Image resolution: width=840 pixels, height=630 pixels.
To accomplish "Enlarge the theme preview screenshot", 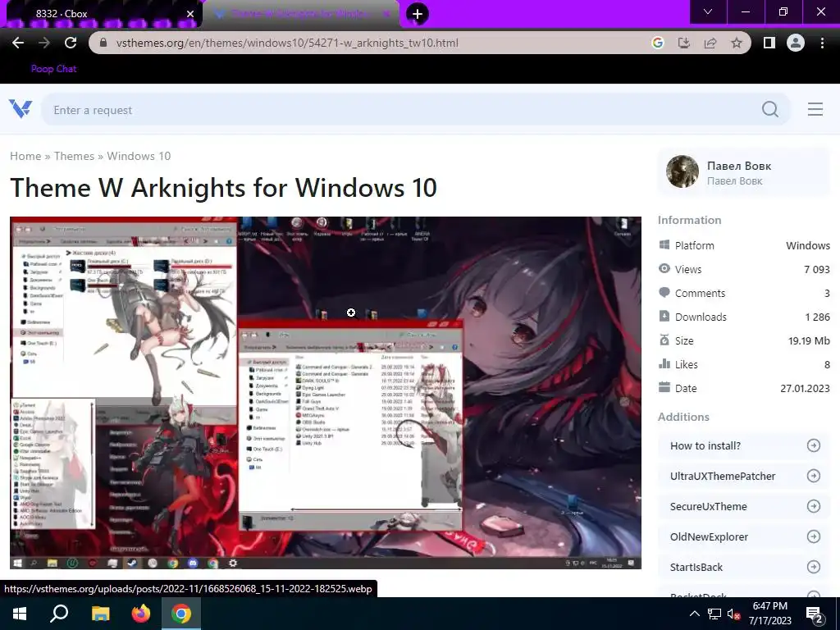I will click(x=325, y=393).
